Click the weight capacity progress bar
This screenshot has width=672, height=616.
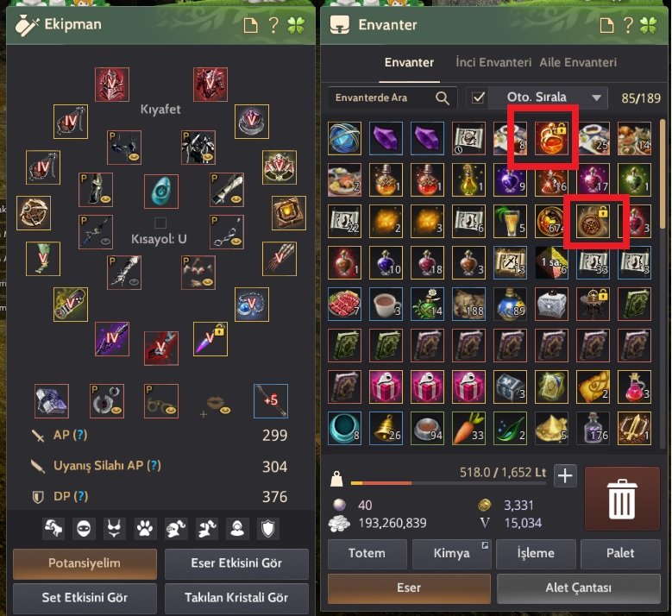tap(449, 483)
